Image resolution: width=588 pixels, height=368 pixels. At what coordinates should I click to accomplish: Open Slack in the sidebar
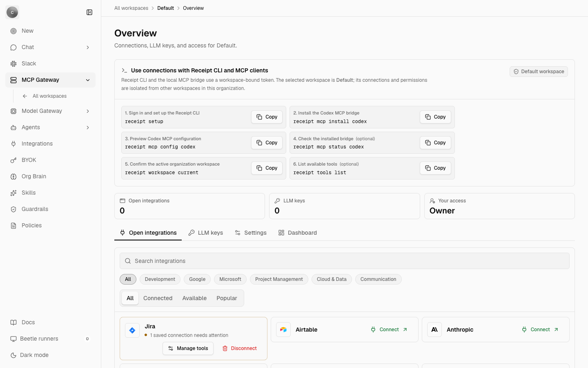[50, 63]
